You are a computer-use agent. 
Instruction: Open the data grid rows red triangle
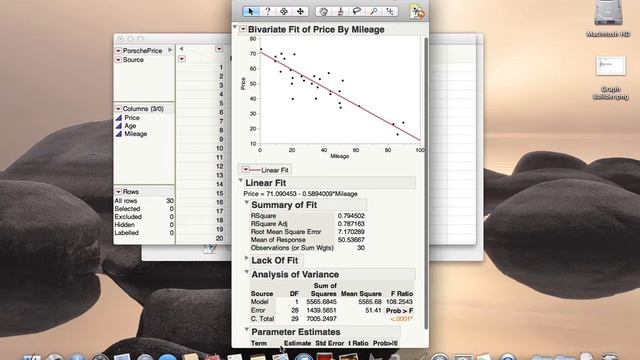click(x=182, y=59)
